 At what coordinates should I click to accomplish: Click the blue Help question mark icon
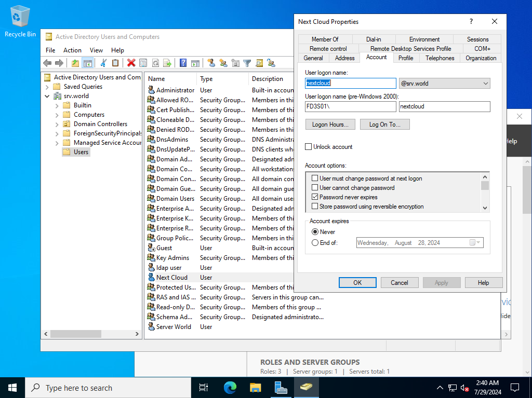[183, 63]
